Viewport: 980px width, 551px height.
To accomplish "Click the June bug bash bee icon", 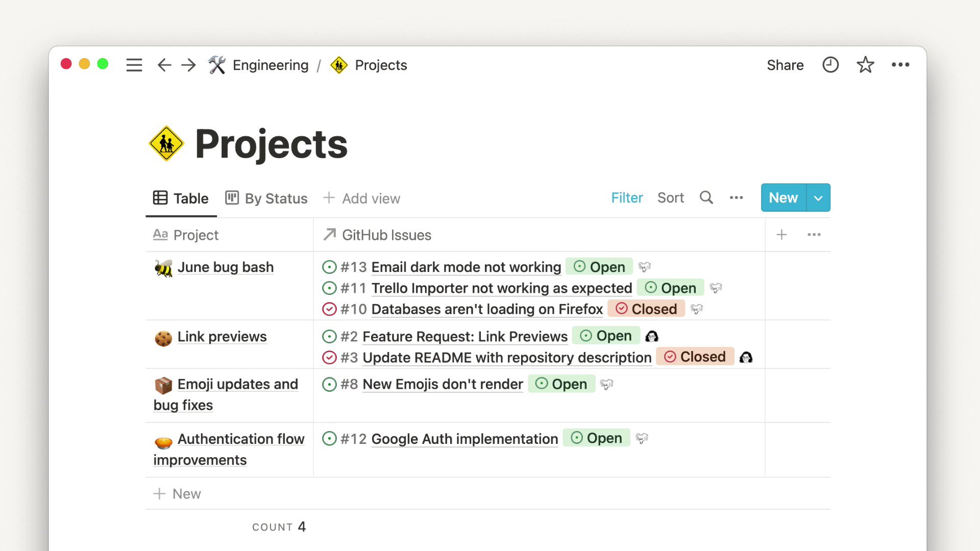I will (x=163, y=268).
